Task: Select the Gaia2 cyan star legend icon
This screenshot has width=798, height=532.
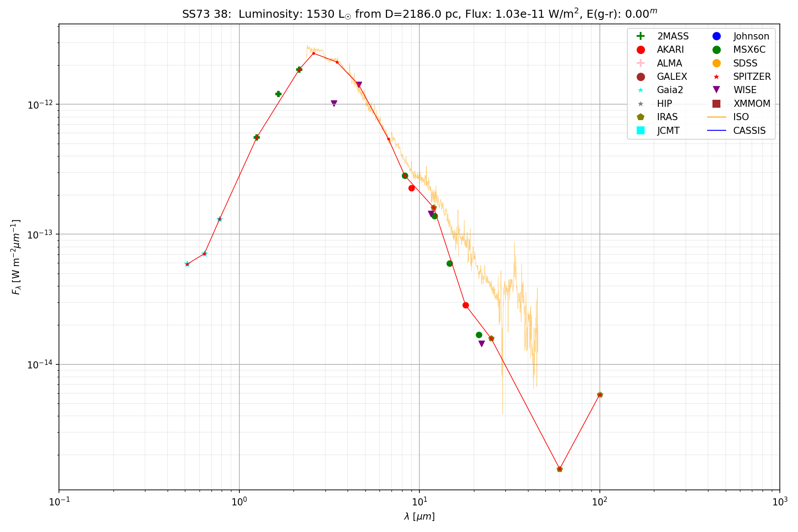Action: coord(640,90)
